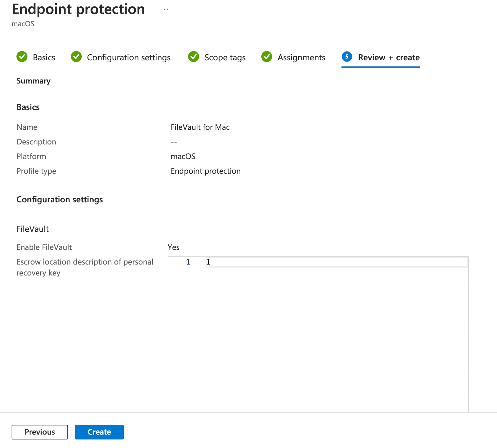Viewport: 497px width, 448px height.
Task: Click the 'Enable FileVault' label
Action: [x=44, y=247]
